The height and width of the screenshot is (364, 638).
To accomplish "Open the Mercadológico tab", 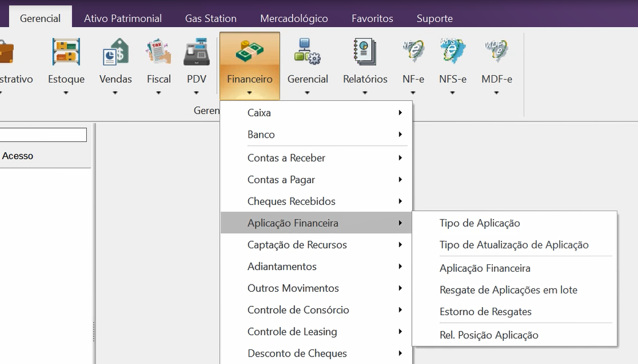I will coord(294,18).
